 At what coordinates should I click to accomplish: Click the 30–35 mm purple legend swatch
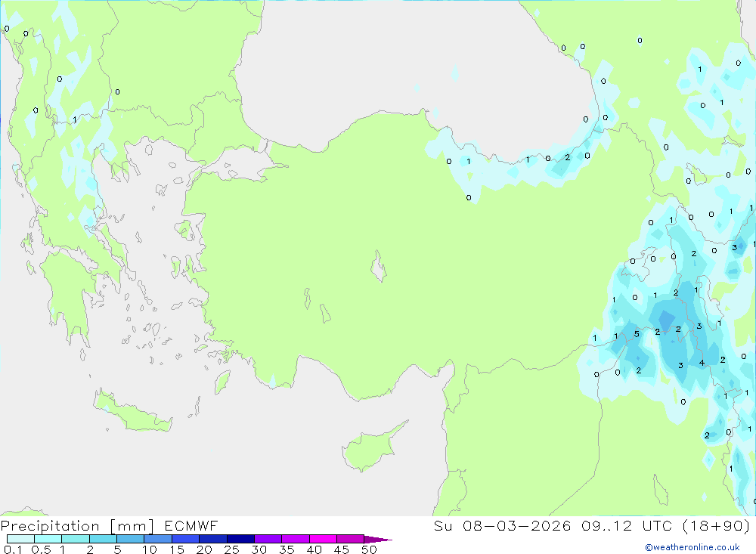point(268,539)
